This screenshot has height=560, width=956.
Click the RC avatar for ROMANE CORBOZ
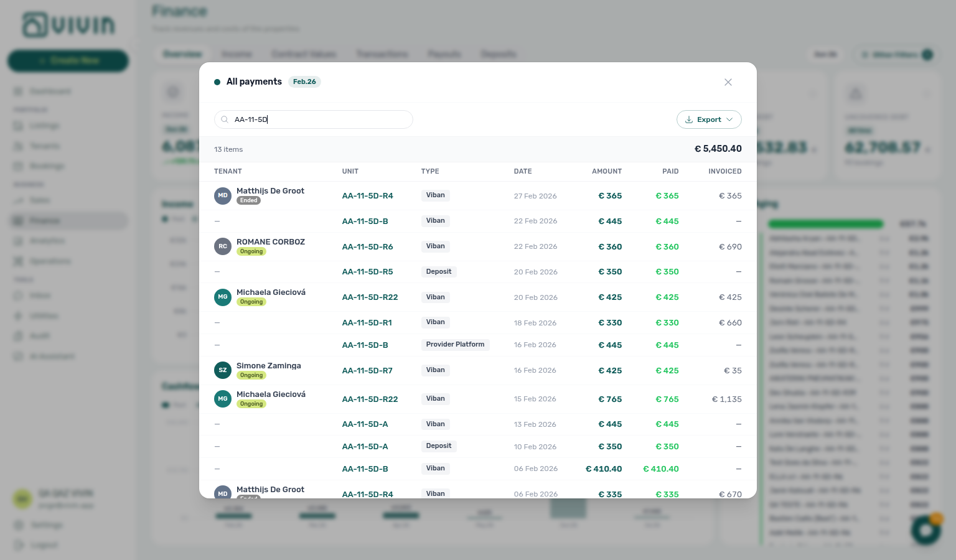click(223, 246)
